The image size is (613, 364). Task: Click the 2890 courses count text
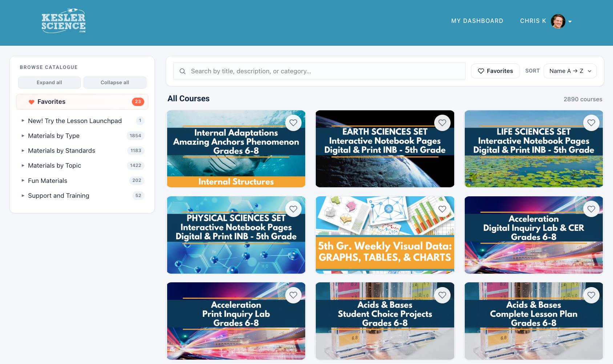[x=583, y=99]
